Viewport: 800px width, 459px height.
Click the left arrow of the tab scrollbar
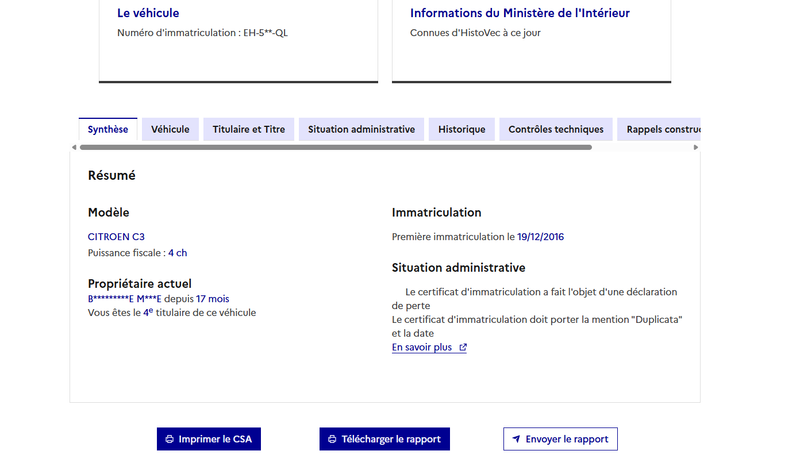(x=74, y=147)
